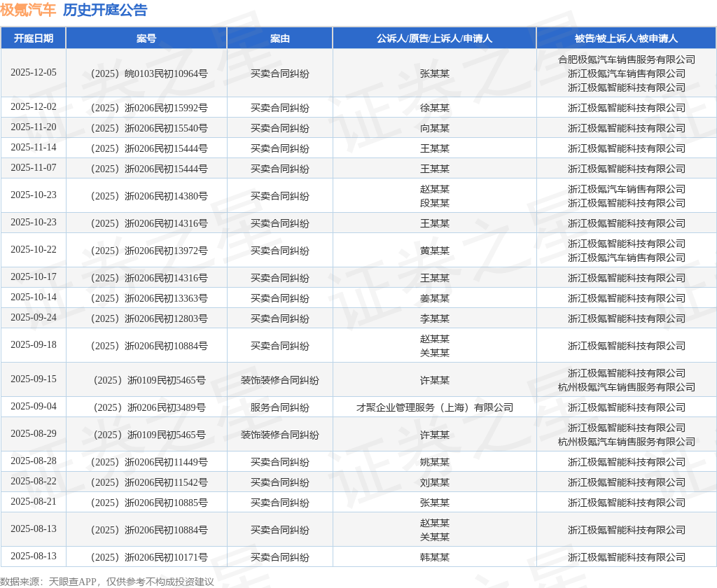
Task: Select case number 皖0103民初10964号
Action: (146, 73)
